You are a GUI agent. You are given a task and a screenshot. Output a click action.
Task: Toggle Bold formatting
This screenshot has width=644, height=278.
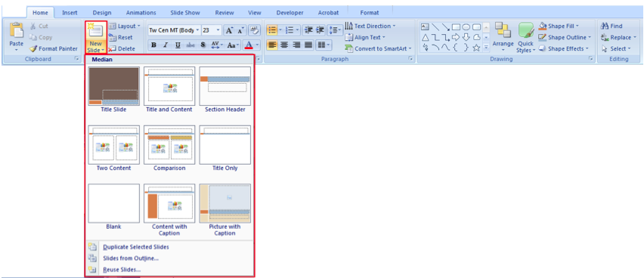(x=153, y=45)
